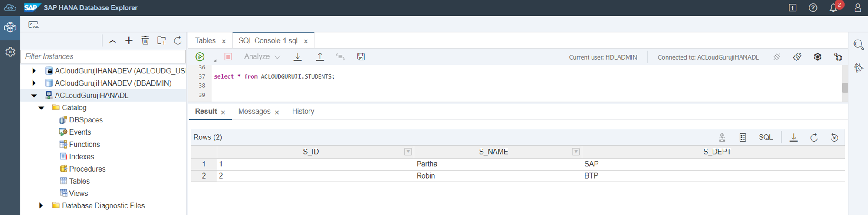Open the History tab
The height and width of the screenshot is (215, 868).
pyautogui.click(x=303, y=112)
